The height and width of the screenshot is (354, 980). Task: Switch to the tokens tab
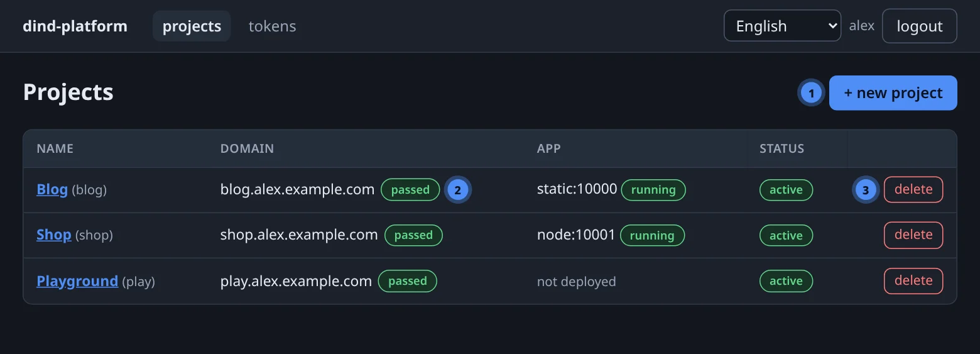pyautogui.click(x=272, y=26)
